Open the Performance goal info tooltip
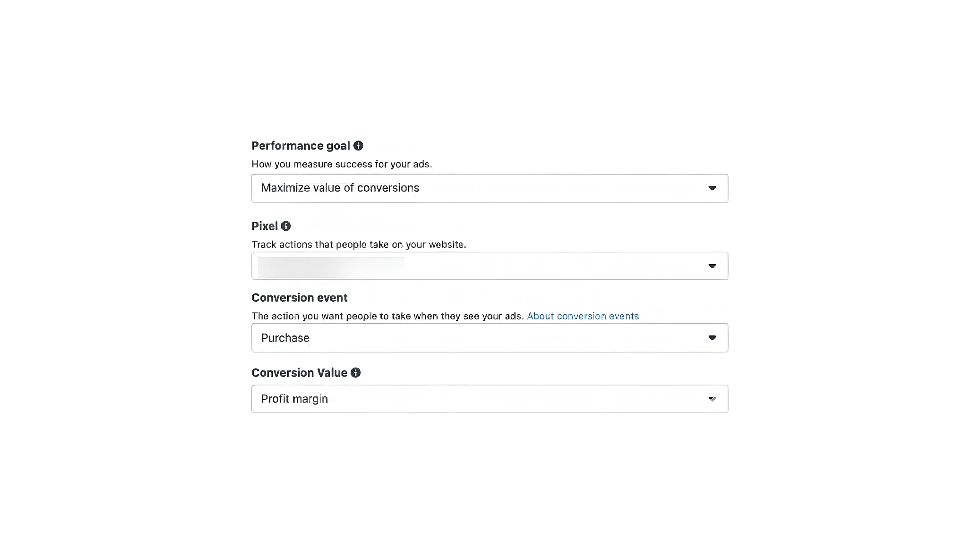 tap(359, 145)
